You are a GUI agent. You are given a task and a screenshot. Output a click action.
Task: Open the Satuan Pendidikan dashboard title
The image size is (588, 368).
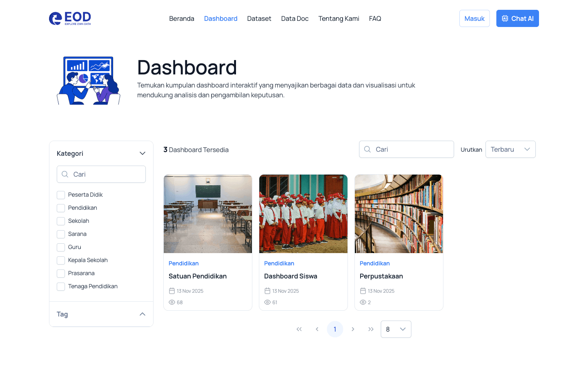[198, 276]
